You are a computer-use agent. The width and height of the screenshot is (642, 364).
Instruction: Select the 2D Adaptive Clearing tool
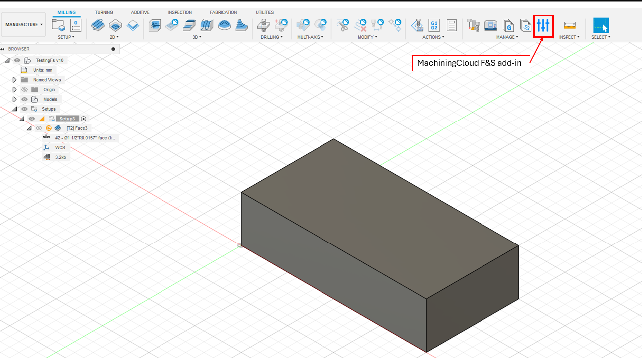coord(98,25)
